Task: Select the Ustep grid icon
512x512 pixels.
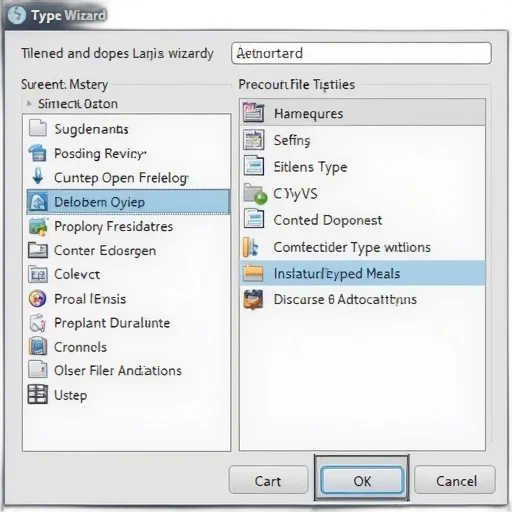Action: coord(38,394)
